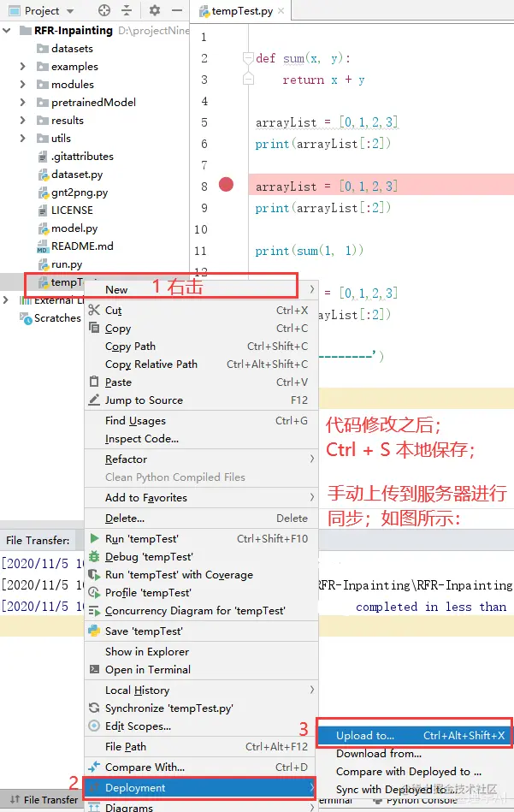This screenshot has width=514, height=812.
Task: Close the tempTest.py editor tab
Action: pyautogui.click(x=281, y=11)
